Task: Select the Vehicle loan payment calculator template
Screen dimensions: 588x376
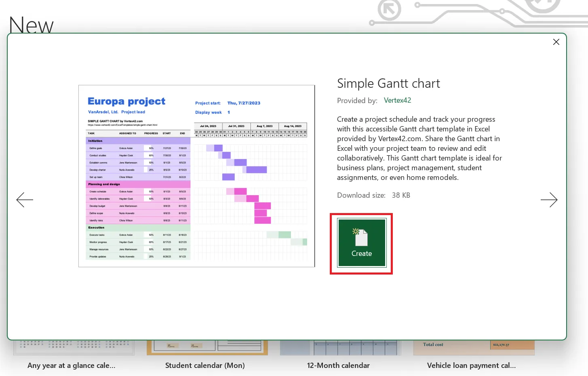Action: 471,365
